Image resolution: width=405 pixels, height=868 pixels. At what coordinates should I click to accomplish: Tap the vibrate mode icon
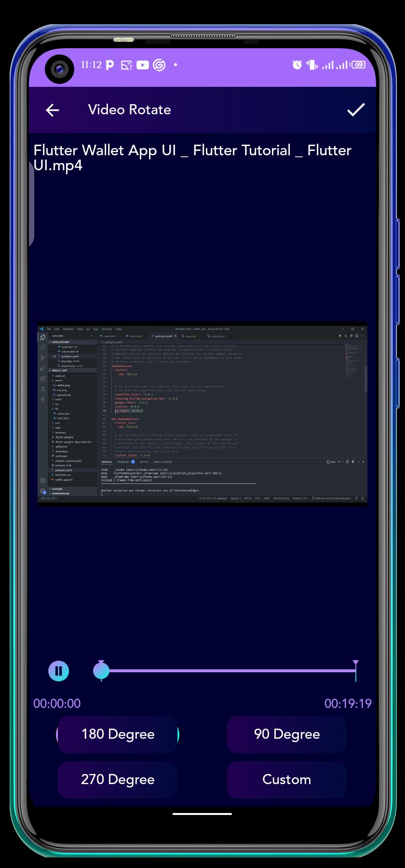[x=312, y=65]
